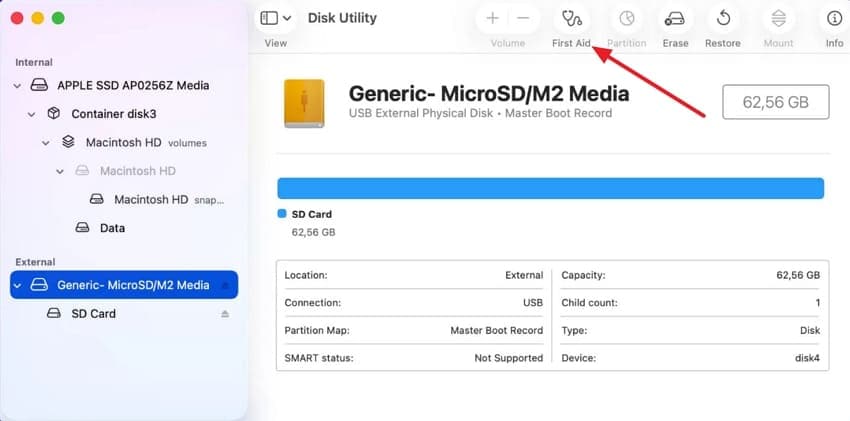The width and height of the screenshot is (850, 421).
Task: Add a volume with plus button
Action: coord(492,18)
